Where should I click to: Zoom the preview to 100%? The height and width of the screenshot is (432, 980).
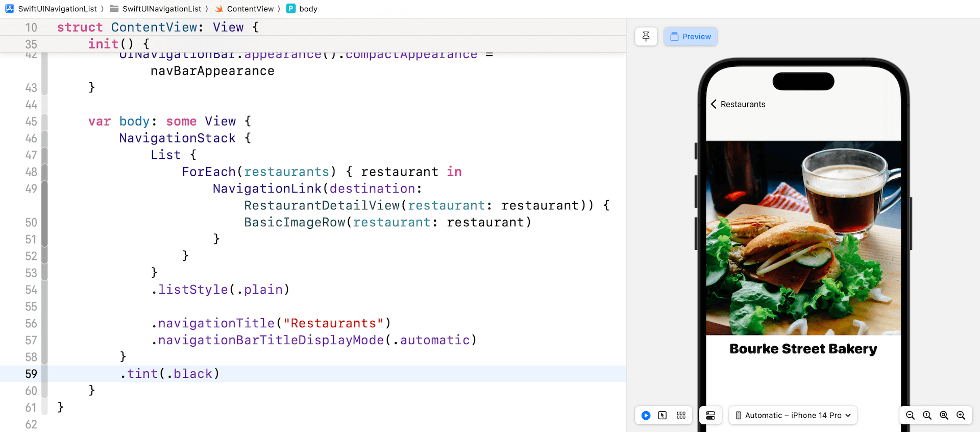pyautogui.click(x=927, y=415)
